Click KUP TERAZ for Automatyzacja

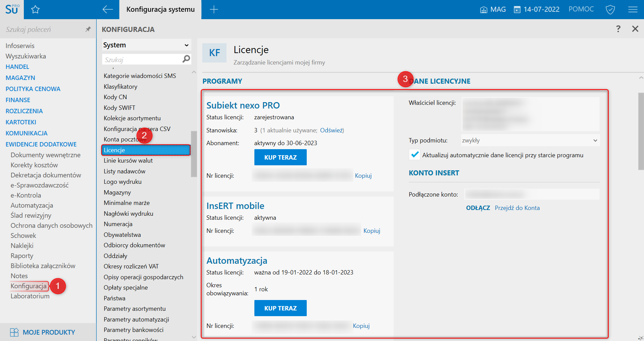tap(281, 308)
